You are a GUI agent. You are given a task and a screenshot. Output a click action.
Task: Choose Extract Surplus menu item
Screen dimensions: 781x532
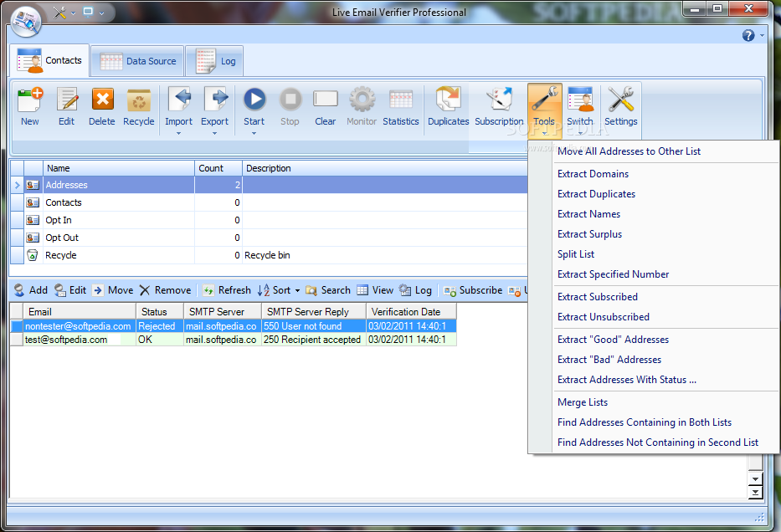[x=590, y=234]
